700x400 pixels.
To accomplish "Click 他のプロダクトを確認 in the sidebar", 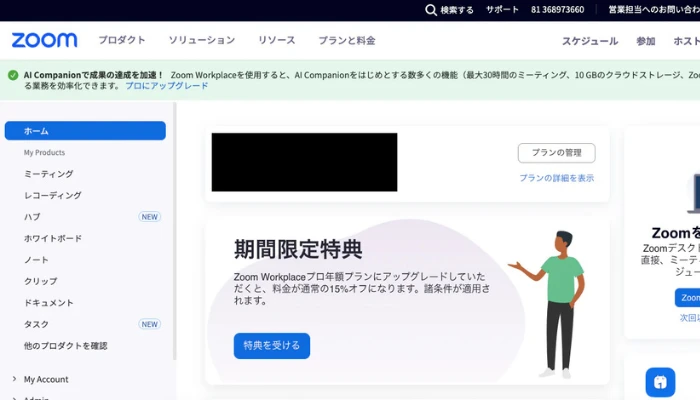I will pyautogui.click(x=66, y=346).
